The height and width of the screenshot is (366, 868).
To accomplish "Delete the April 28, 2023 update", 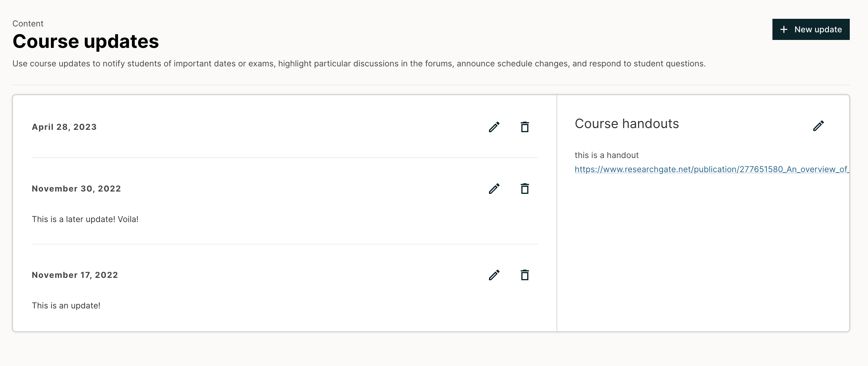I will pos(525,127).
